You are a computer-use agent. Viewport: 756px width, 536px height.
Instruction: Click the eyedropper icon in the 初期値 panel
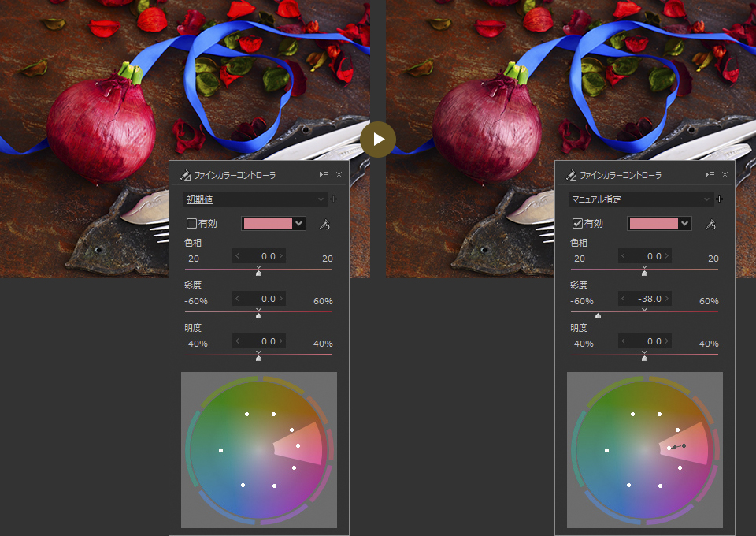coord(324,225)
